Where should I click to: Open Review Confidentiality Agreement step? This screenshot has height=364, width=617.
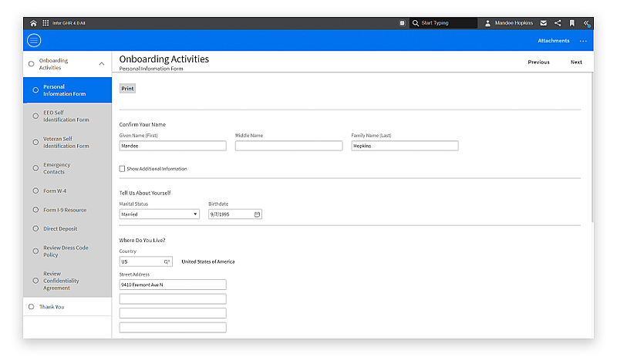67,281
